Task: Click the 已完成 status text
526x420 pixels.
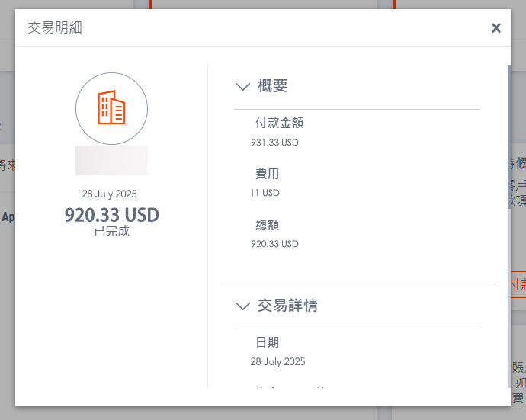Action: (112, 231)
